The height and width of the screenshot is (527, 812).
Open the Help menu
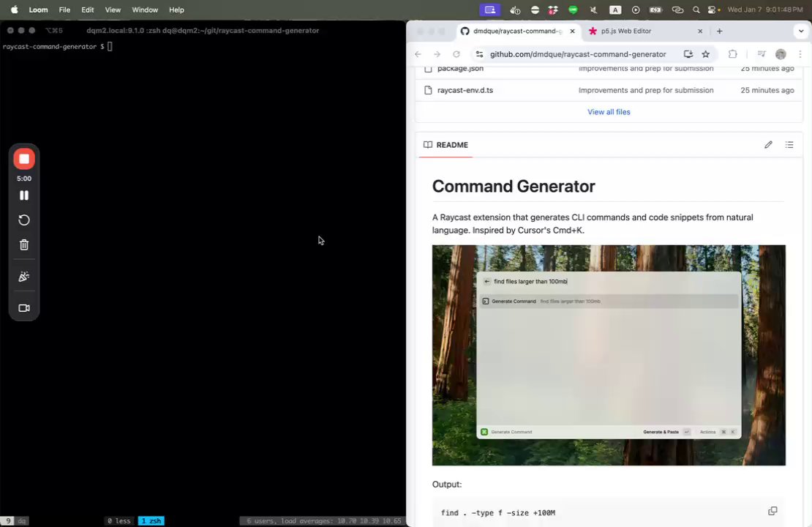point(176,10)
